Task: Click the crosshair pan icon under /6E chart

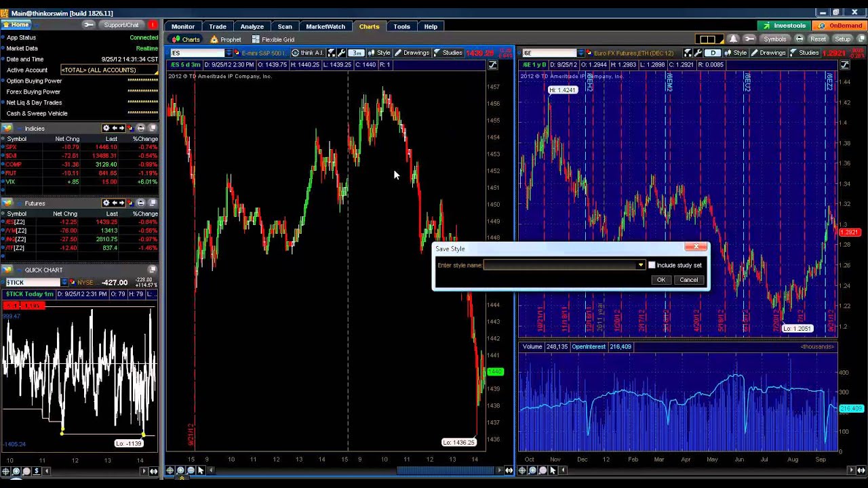Action: pos(523,470)
